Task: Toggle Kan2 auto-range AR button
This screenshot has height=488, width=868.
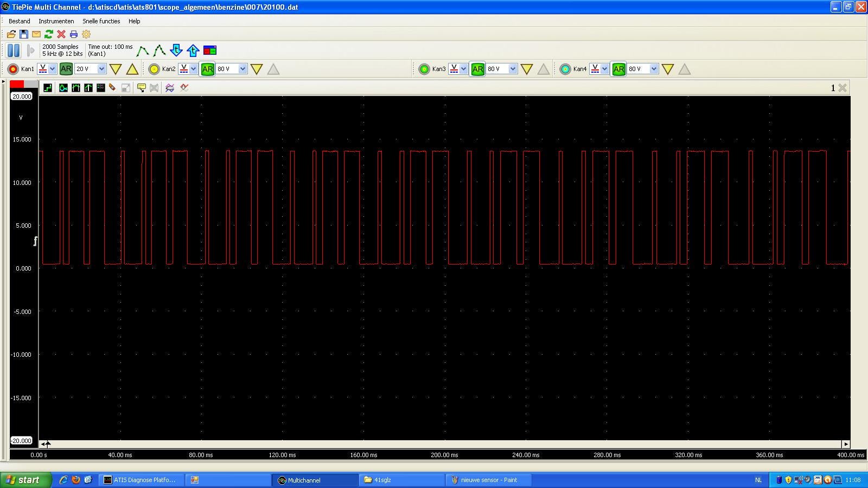Action: tap(207, 69)
